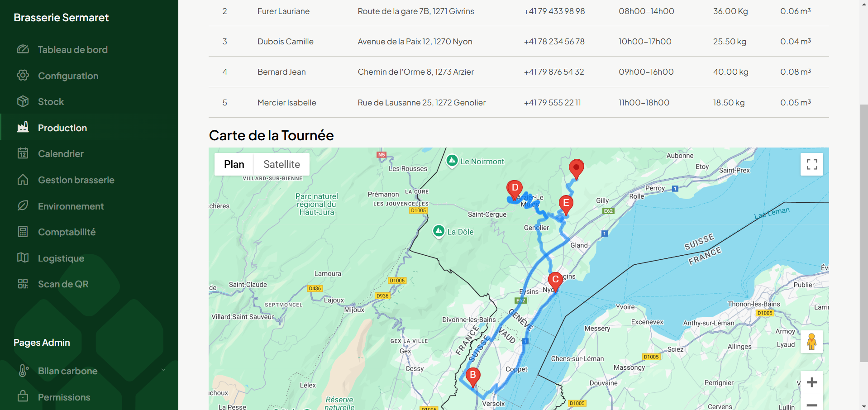The height and width of the screenshot is (410, 868).
Task: Access the Permissions lock icon
Action: 23,397
